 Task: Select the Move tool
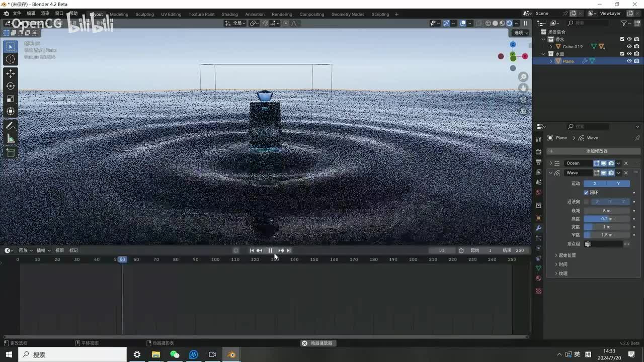(x=11, y=73)
